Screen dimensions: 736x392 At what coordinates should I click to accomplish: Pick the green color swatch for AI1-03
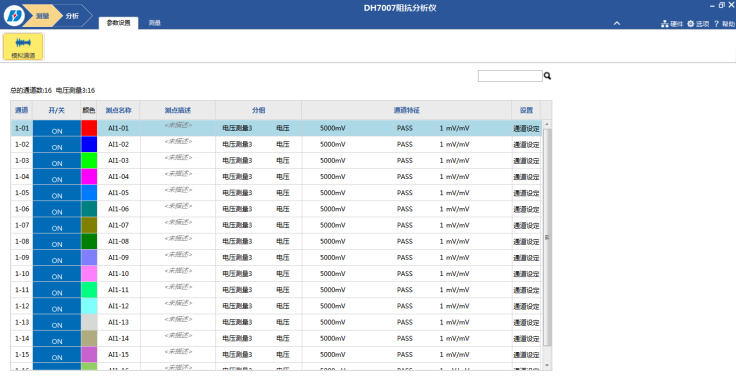point(89,161)
